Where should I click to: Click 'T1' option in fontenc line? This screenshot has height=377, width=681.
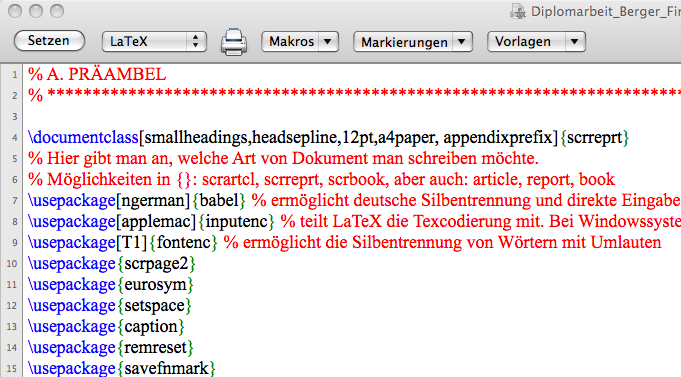click(131, 242)
